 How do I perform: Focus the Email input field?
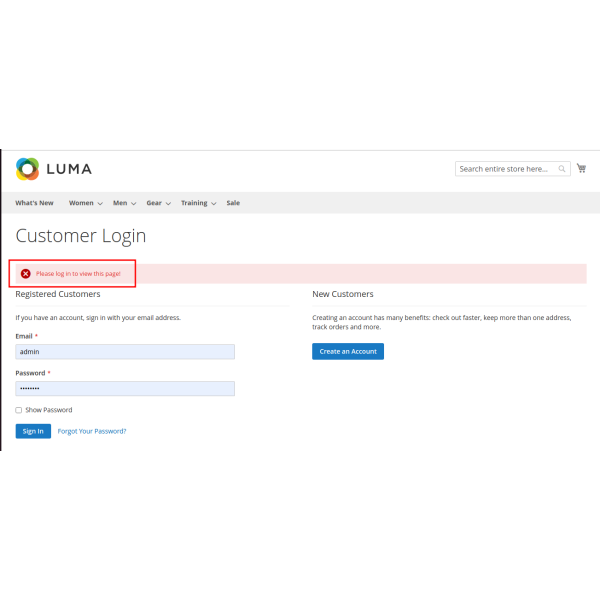[x=125, y=352]
